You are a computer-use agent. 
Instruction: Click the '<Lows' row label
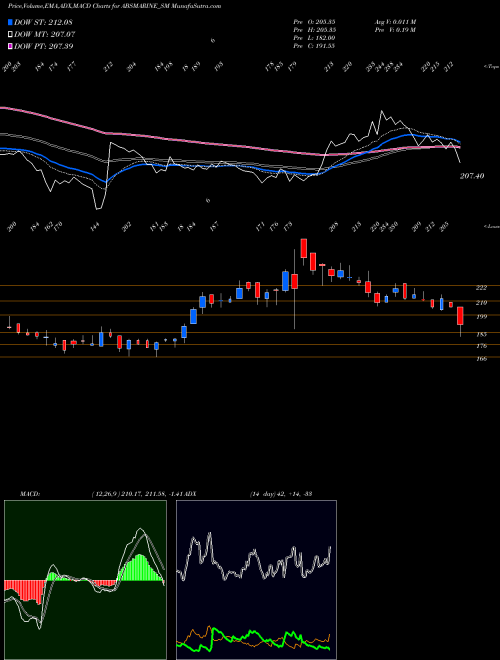point(491,226)
